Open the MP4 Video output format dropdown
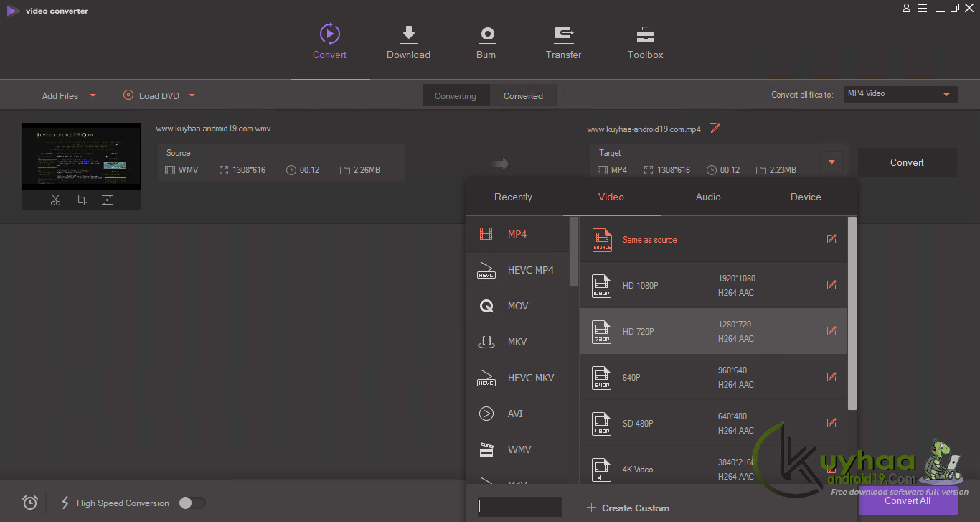The height and width of the screenshot is (522, 980). click(x=900, y=94)
